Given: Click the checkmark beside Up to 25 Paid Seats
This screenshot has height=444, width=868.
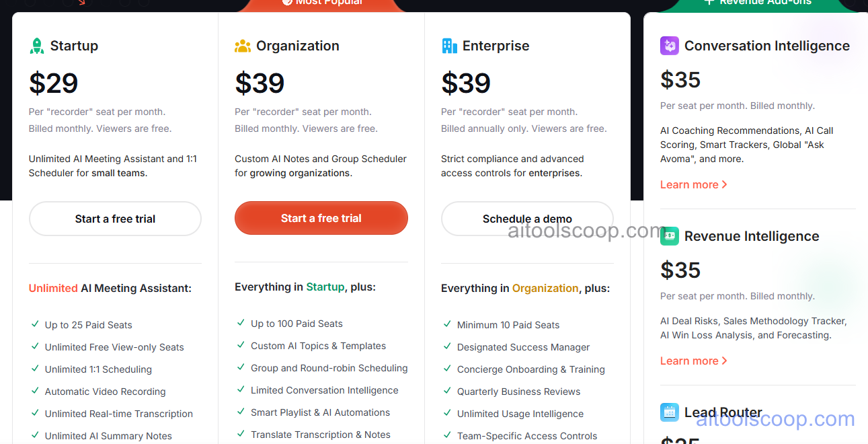Looking at the screenshot, I should tap(35, 324).
